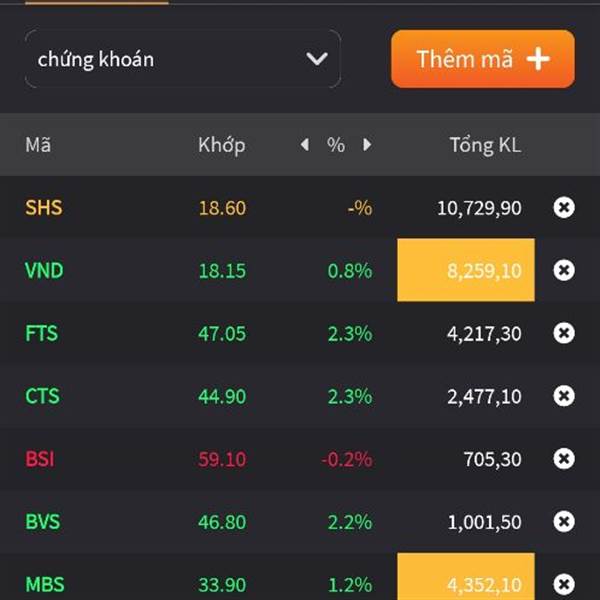This screenshot has width=600, height=600.
Task: Sort by the Khớp column header
Action: pyautogui.click(x=222, y=145)
